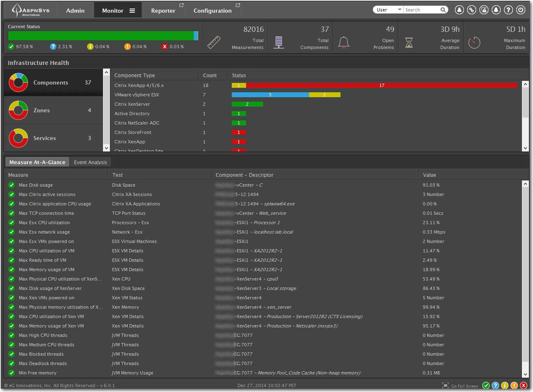Select the Zones 4 panel
Screen dimensions: 533x392
click(54, 110)
